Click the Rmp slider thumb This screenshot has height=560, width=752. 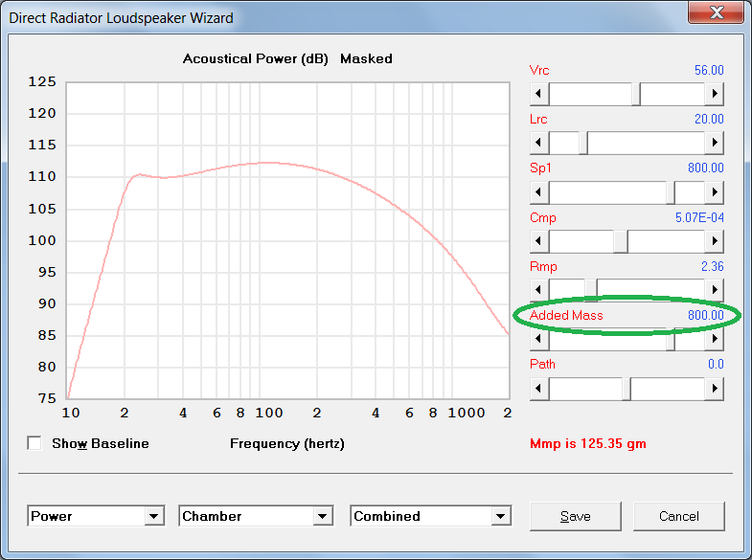pos(591,290)
